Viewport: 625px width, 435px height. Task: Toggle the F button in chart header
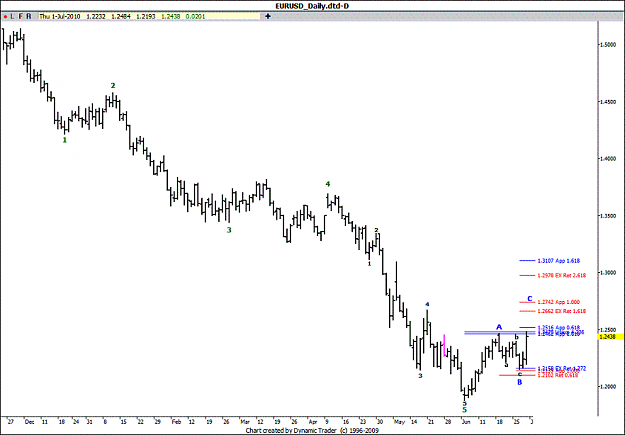(20, 17)
